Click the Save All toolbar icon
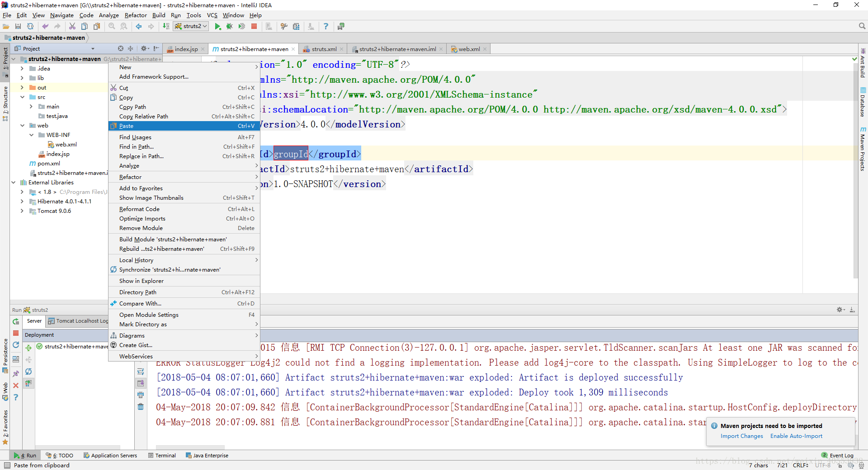The width and height of the screenshot is (868, 470). pos(18,26)
